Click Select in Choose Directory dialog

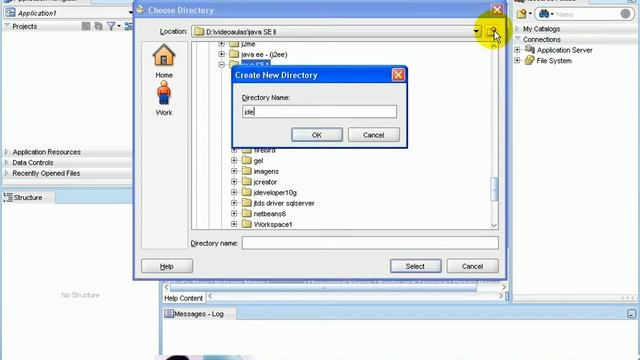coord(415,266)
